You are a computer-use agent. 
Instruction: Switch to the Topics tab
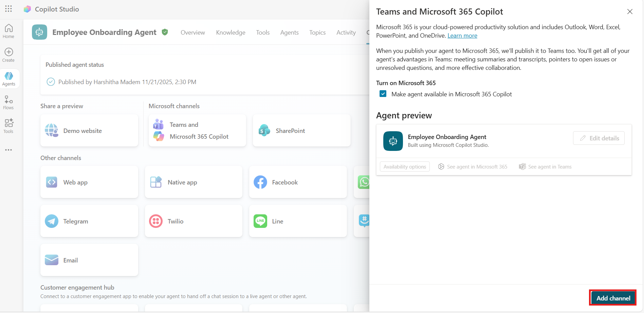click(317, 33)
